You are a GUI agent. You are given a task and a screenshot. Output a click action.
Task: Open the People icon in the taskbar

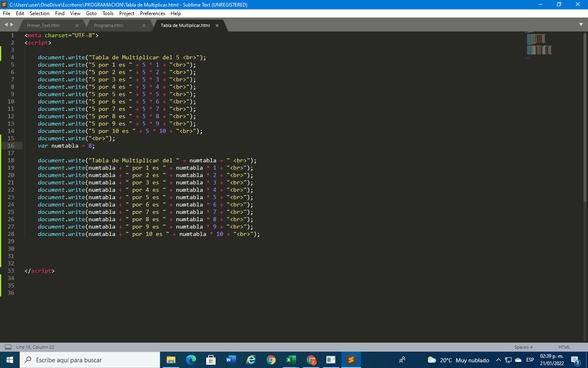402,360
